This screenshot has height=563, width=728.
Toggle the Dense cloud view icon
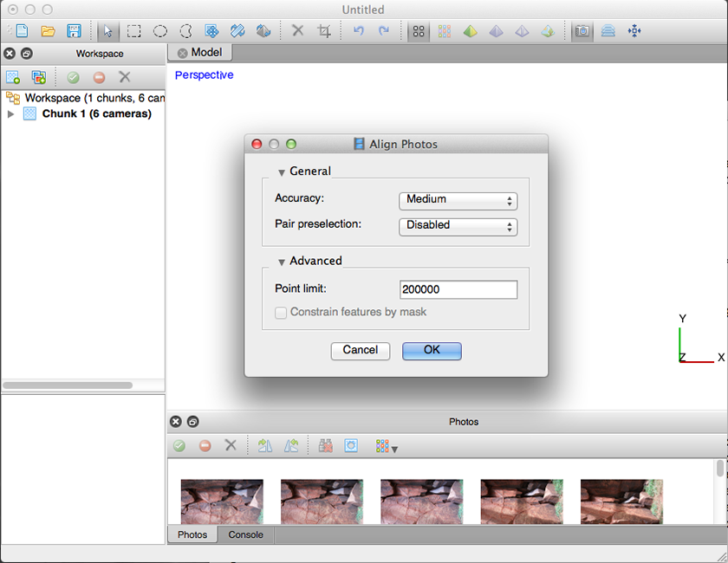445,31
